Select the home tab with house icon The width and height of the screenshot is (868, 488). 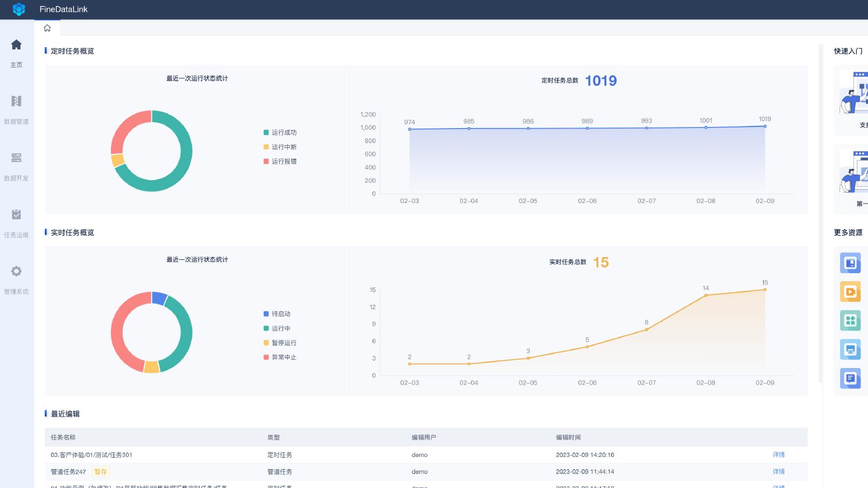point(47,28)
